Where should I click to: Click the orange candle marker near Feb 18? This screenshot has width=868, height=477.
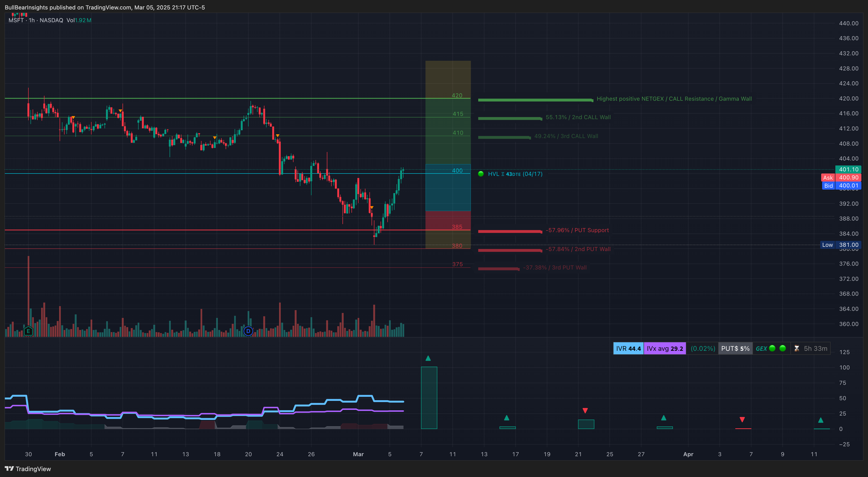tap(215, 138)
